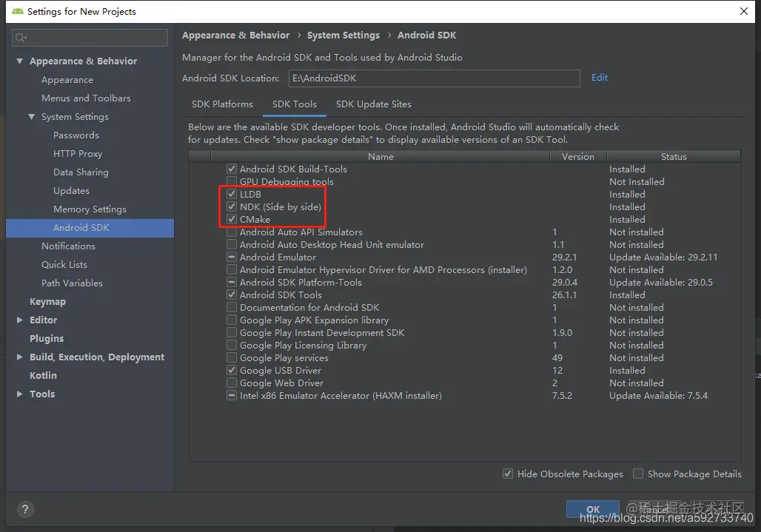Click the 'Update Available: 7.5.4' status
Screen dimensions: 761x532
pos(658,395)
